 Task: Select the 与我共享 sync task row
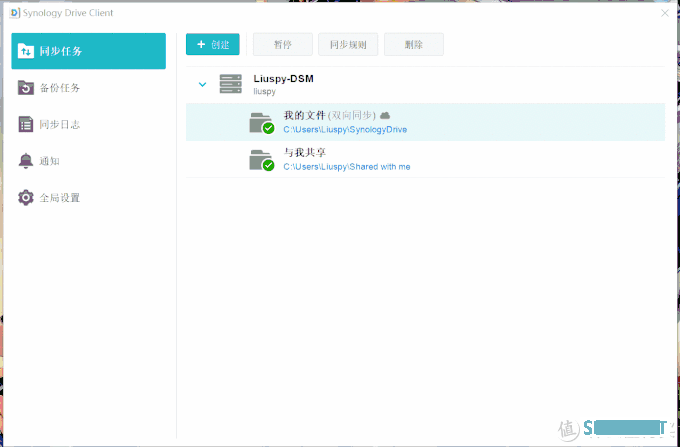425,159
